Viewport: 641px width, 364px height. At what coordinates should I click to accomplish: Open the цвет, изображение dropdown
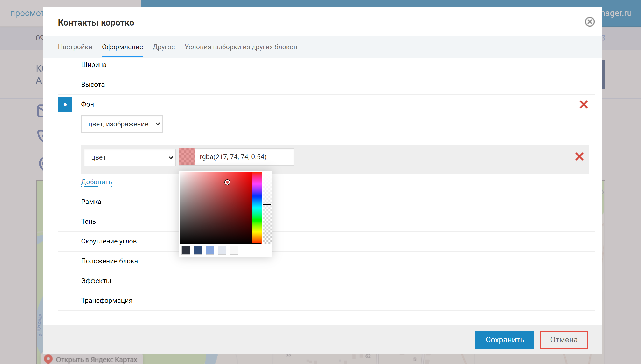pyautogui.click(x=122, y=124)
